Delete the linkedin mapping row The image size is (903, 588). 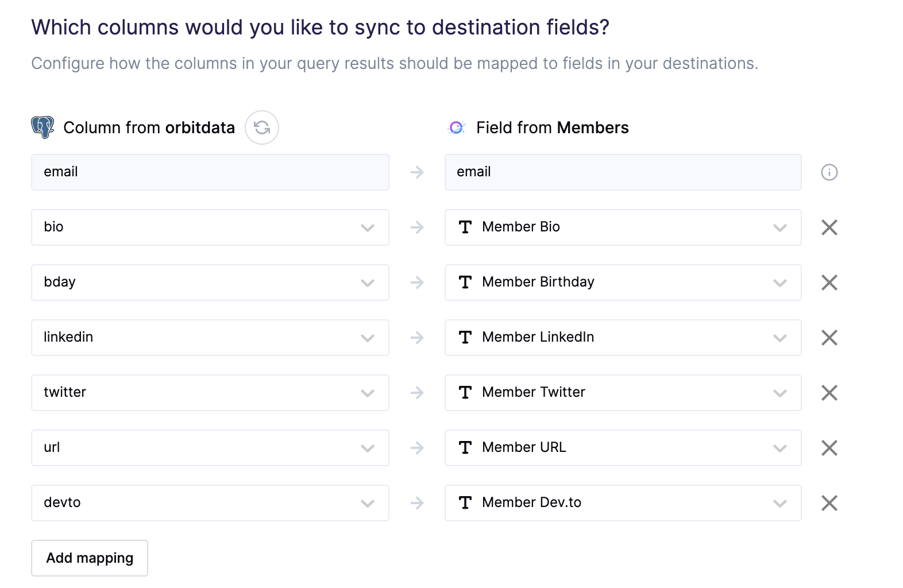click(829, 338)
